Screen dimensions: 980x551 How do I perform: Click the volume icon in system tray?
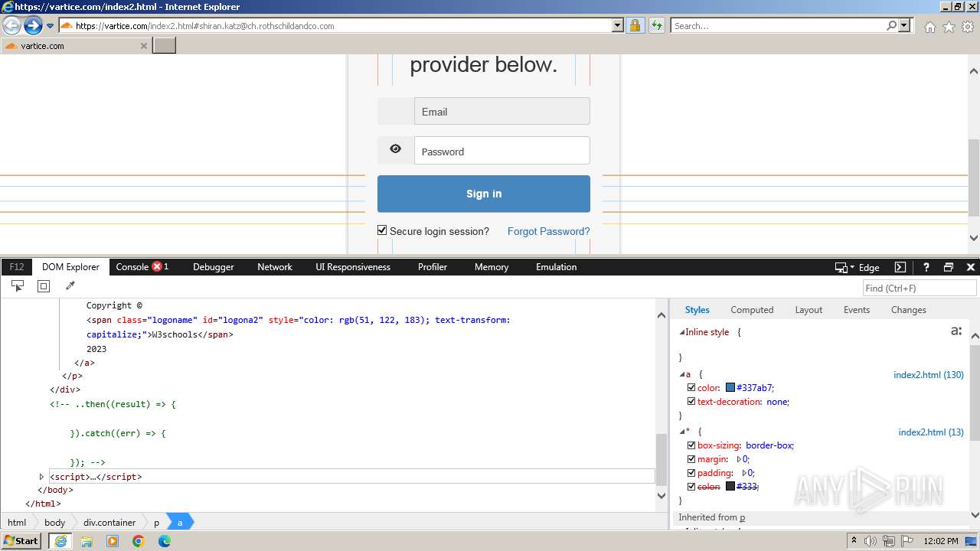[x=871, y=541]
